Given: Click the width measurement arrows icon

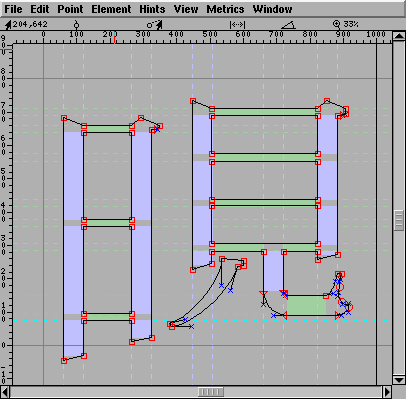Looking at the screenshot, I should [238, 24].
